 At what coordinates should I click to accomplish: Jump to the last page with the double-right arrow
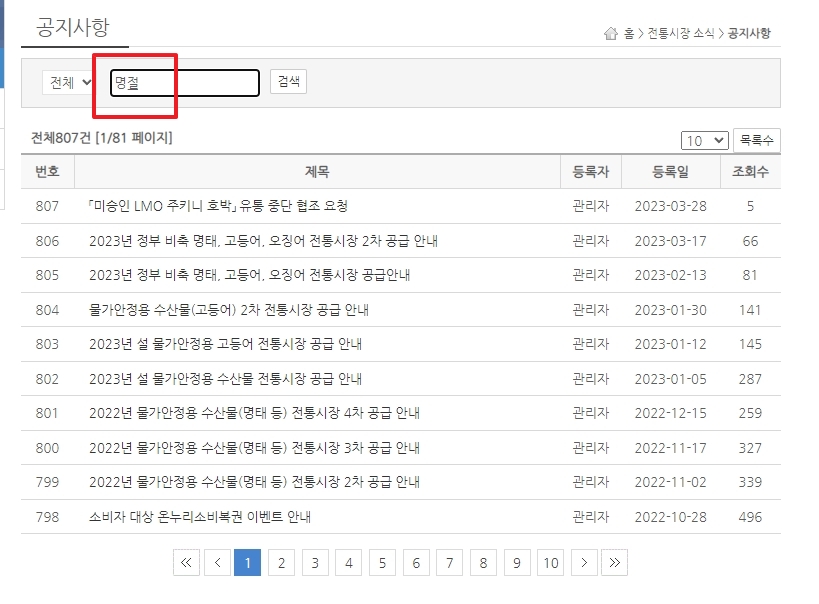click(615, 563)
